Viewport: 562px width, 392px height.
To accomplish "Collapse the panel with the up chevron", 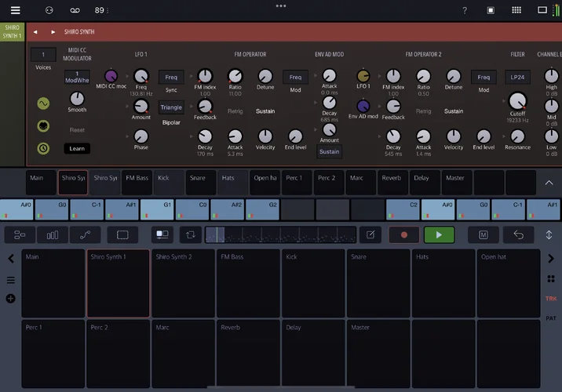I will [549, 182].
